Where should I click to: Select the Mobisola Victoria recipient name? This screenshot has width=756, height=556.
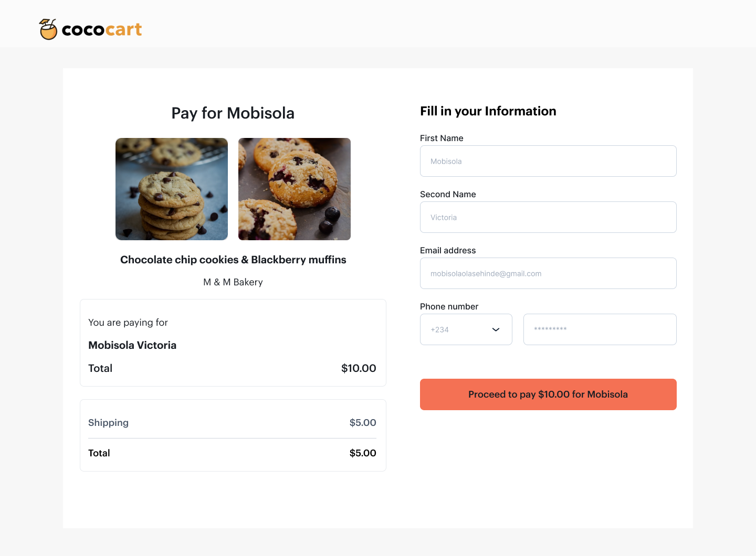[x=132, y=345]
